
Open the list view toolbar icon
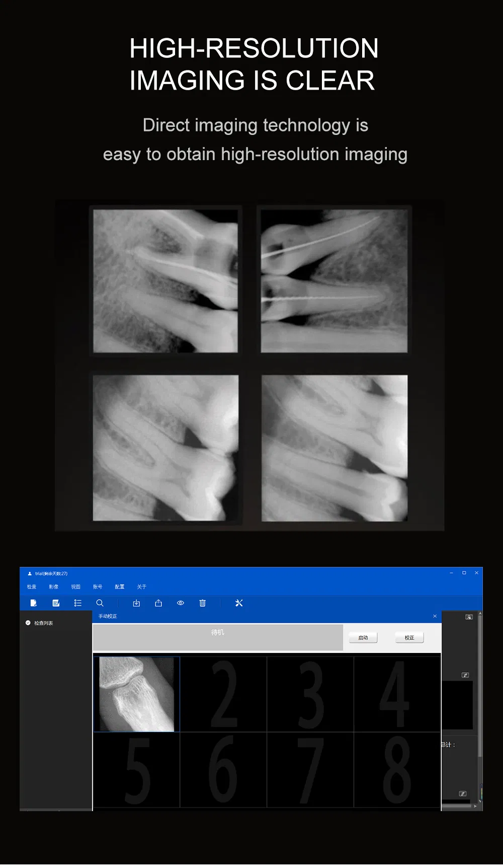pyautogui.click(x=78, y=603)
